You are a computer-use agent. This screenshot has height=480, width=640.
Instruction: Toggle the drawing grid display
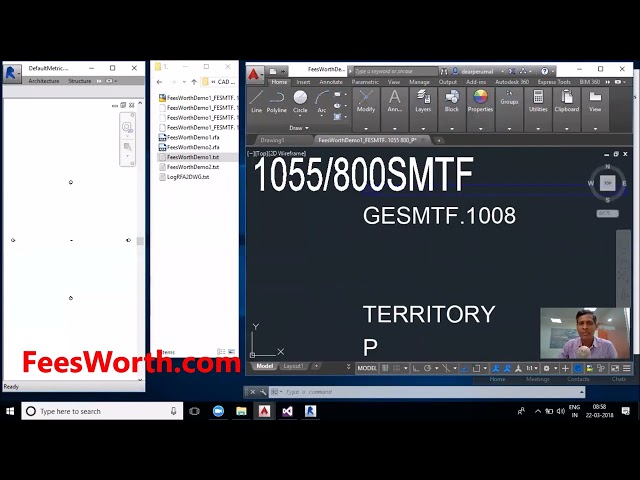point(385,368)
